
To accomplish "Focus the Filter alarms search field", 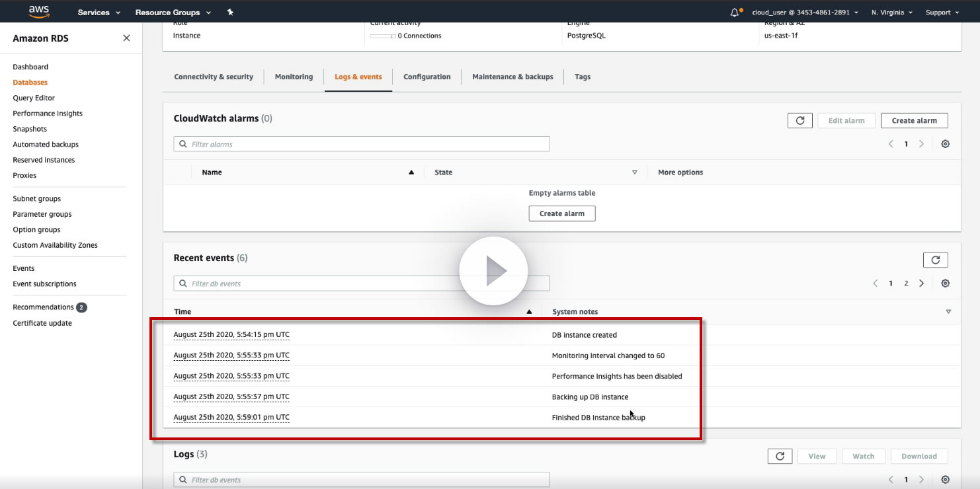I will click(362, 144).
